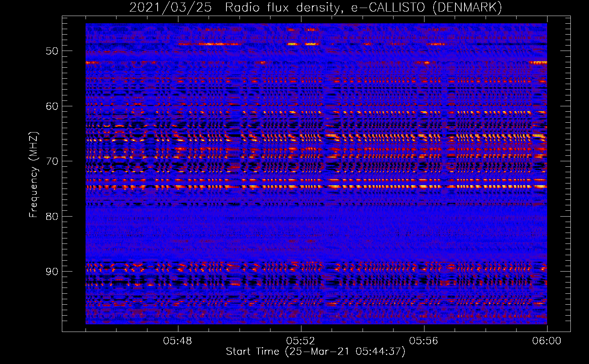Click the 05:52 time tick label
The width and height of the screenshot is (589, 364).
click(301, 341)
